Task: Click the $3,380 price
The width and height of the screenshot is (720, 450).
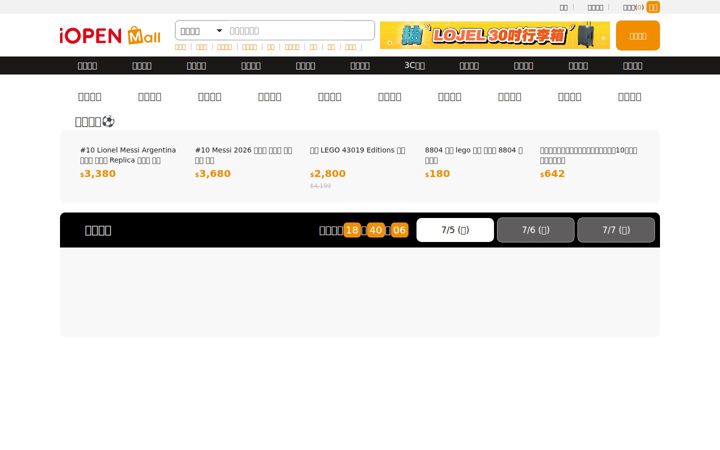Action: pyautogui.click(x=98, y=174)
